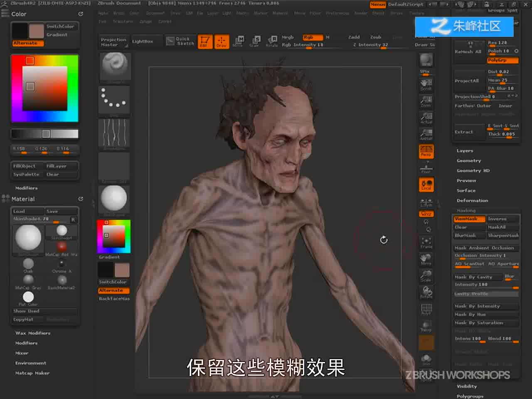Open the Preferences menu

(x=337, y=13)
